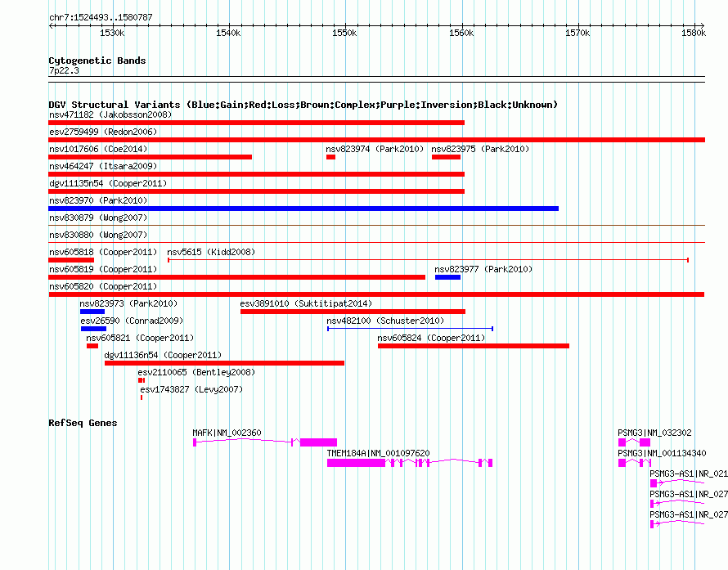Click the RefSeq Genes track title
Screen dimensions: 728x570
(83, 423)
